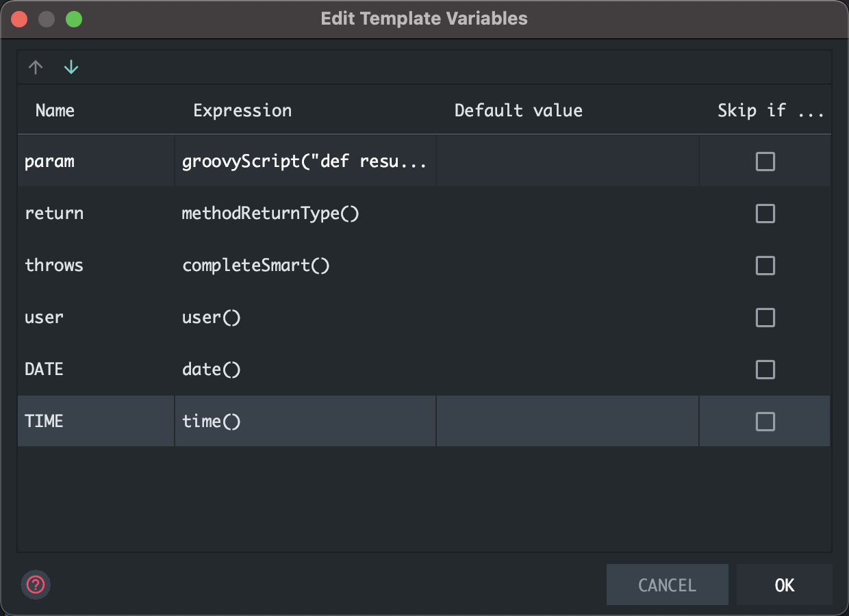Image resolution: width=849 pixels, height=616 pixels.
Task: Click the completeSmart() expression cell
Action: pos(256,266)
